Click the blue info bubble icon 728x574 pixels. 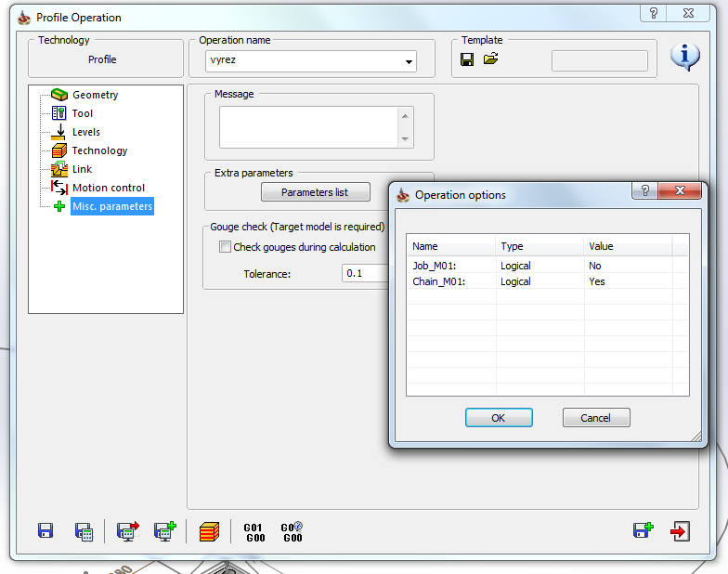685,57
